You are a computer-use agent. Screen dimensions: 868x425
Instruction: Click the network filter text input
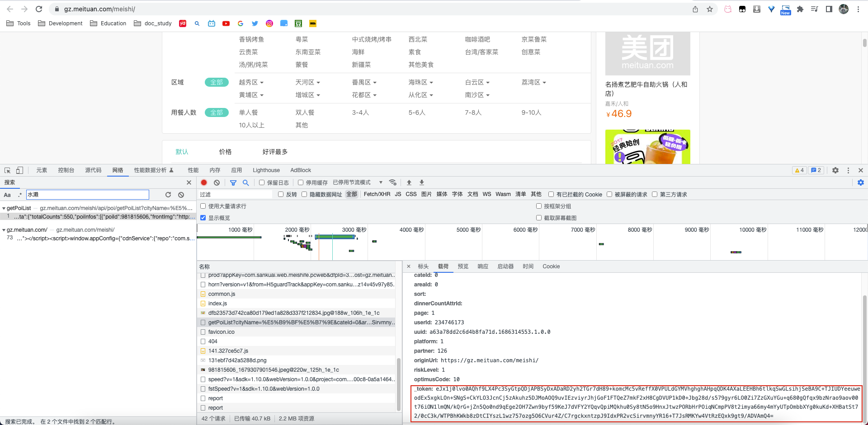236,194
